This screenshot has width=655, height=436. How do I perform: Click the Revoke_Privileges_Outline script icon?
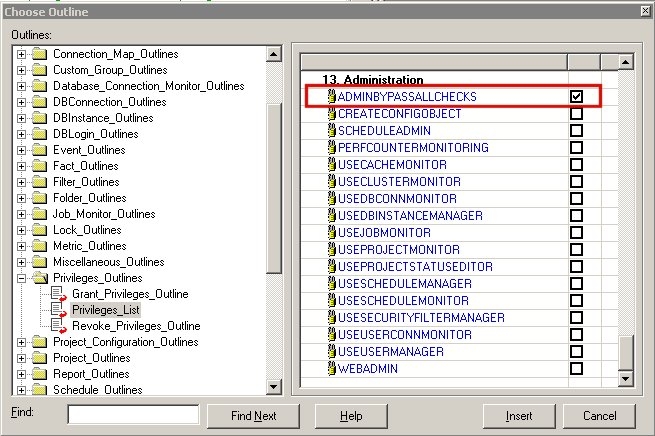[58, 326]
